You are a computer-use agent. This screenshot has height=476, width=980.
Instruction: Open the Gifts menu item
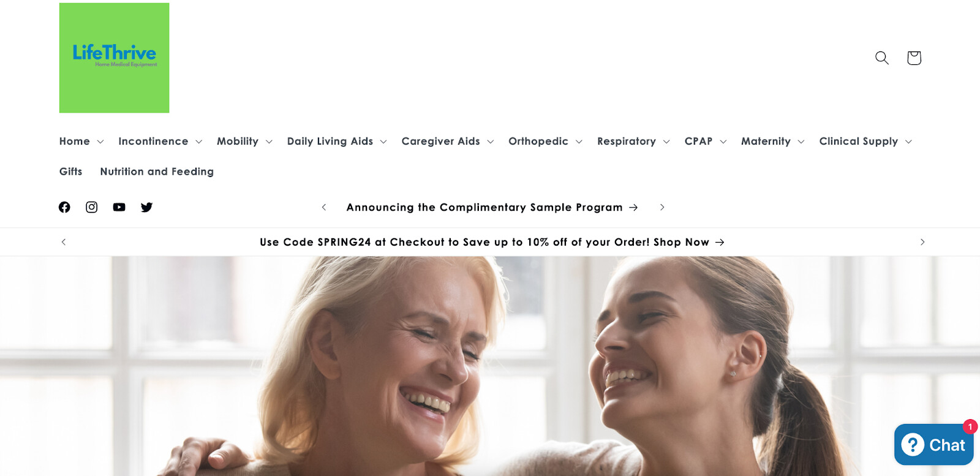click(x=71, y=172)
